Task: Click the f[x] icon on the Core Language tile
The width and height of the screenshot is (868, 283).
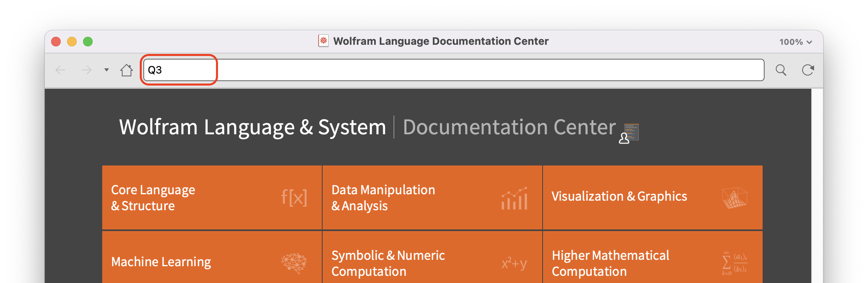Action: tap(294, 197)
